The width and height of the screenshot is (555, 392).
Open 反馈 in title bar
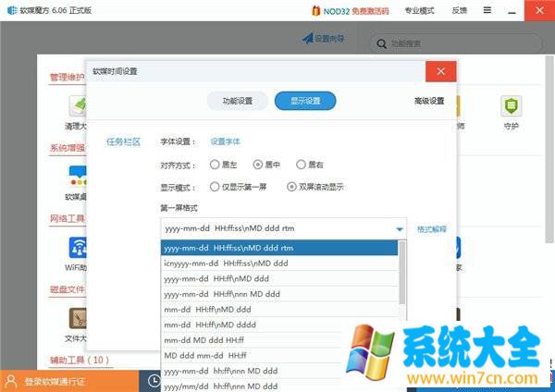coord(459,10)
